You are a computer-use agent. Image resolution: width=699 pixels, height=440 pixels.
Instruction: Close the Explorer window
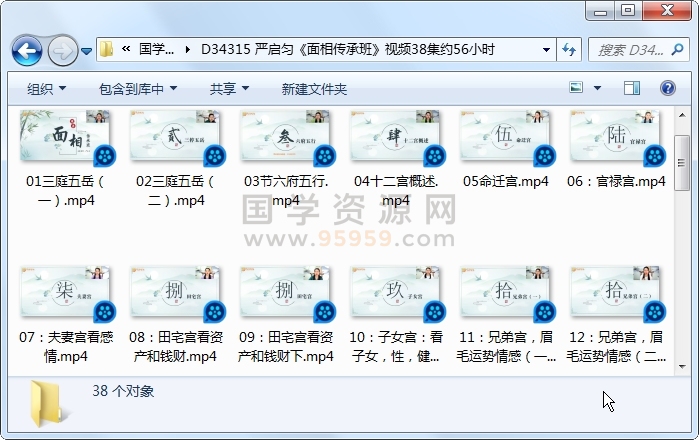[x=667, y=11]
